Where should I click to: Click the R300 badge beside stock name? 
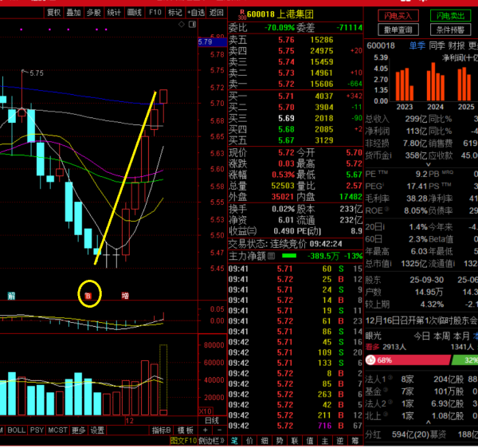242,14
